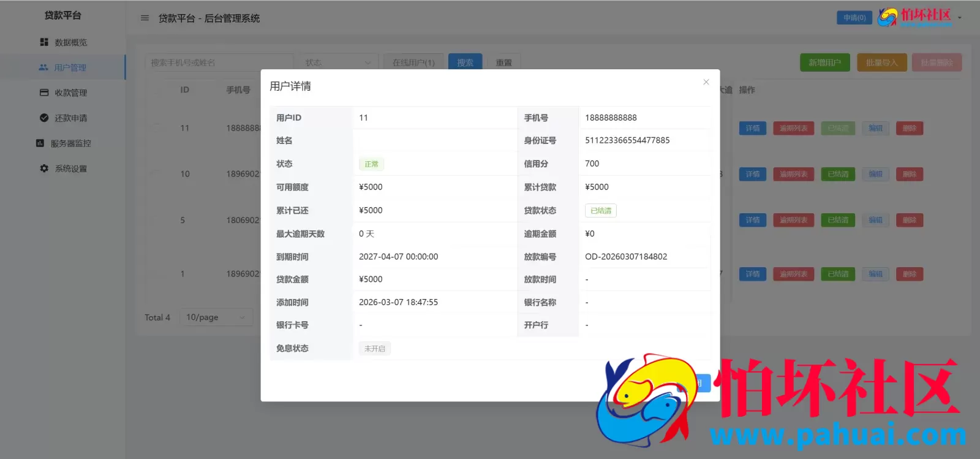Click 编辑 button for user ID 10

[875, 174]
